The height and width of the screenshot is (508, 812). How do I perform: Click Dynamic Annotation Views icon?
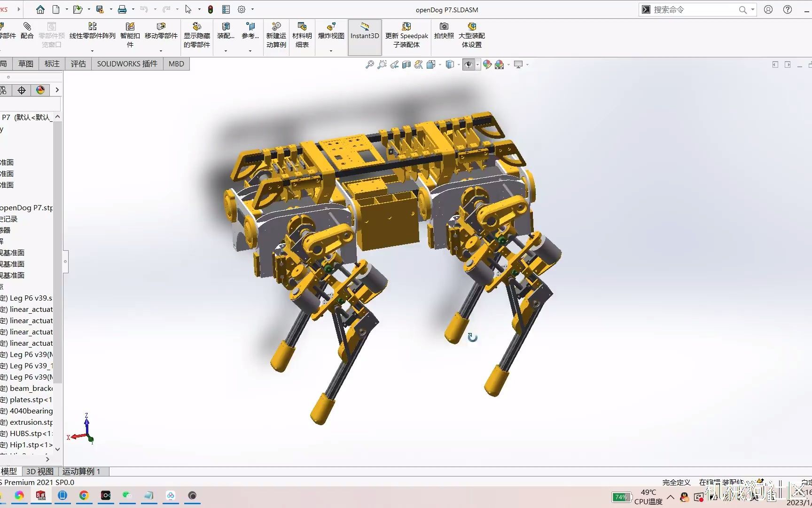coord(419,64)
